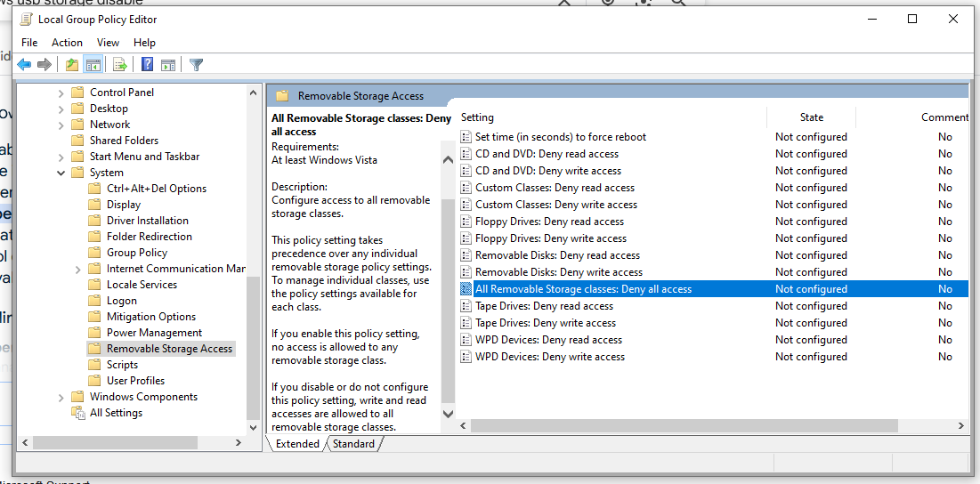This screenshot has height=484, width=980.
Task: Click the policy icon beside Set time to force reboot
Action: (x=466, y=137)
